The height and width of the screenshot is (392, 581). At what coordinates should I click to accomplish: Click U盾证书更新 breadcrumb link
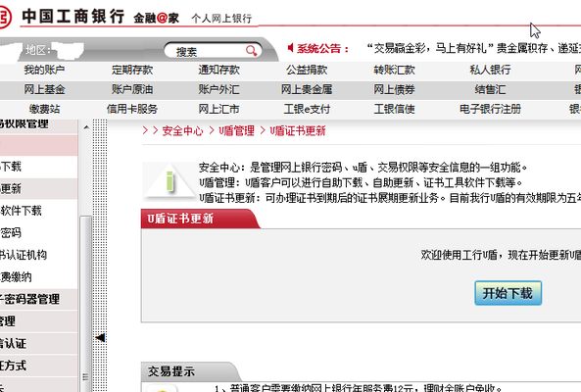tap(298, 130)
